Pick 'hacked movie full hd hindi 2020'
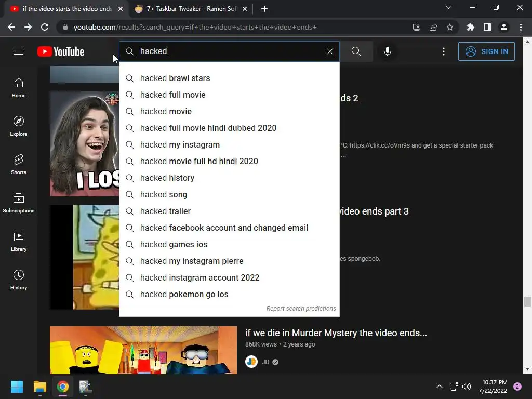 click(x=229, y=161)
